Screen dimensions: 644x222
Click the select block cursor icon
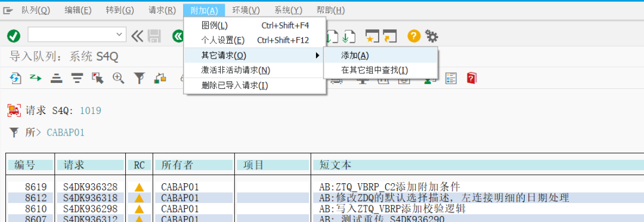click(98, 78)
